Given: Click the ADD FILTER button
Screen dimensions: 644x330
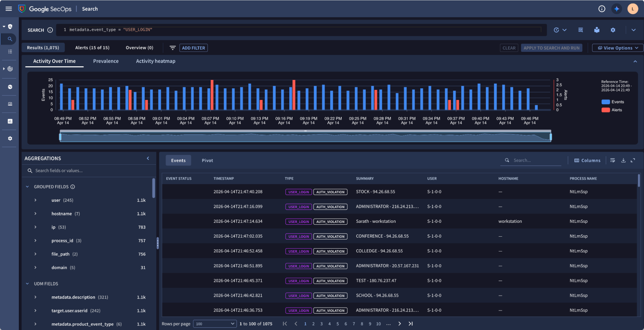Looking at the screenshot, I should pyautogui.click(x=193, y=48).
